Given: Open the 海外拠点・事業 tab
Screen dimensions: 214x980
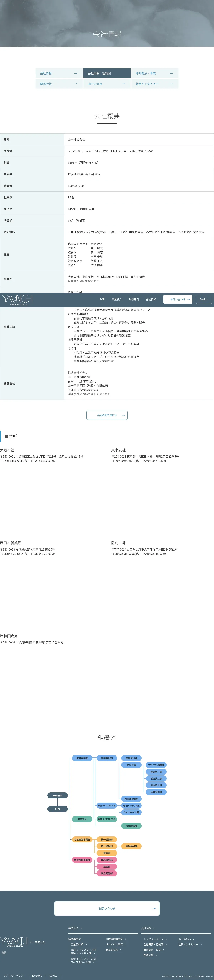Looking at the screenshot, I should 155,73.
